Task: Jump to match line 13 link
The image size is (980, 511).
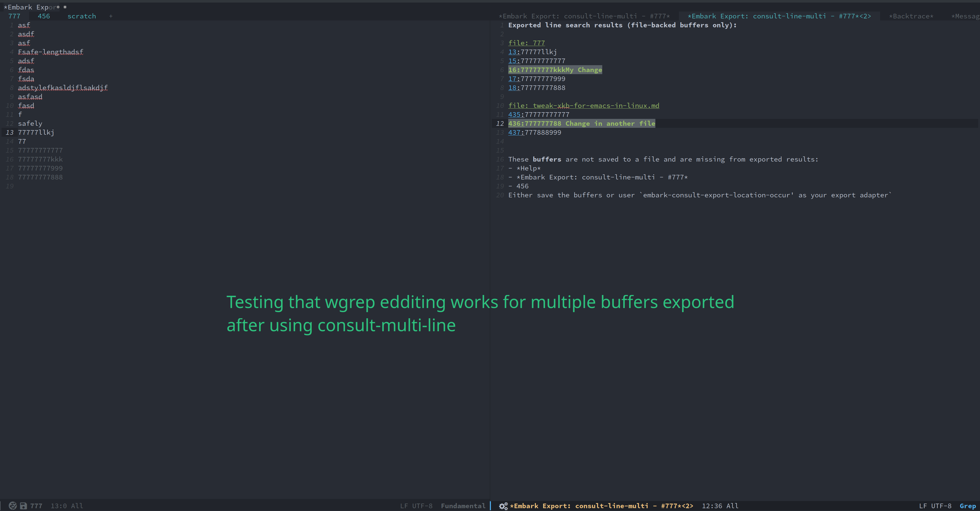Action: coord(513,52)
